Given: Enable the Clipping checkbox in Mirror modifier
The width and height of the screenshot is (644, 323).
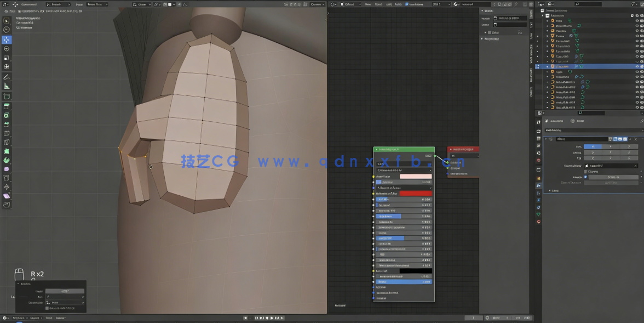Looking at the screenshot, I should pyautogui.click(x=585, y=172).
